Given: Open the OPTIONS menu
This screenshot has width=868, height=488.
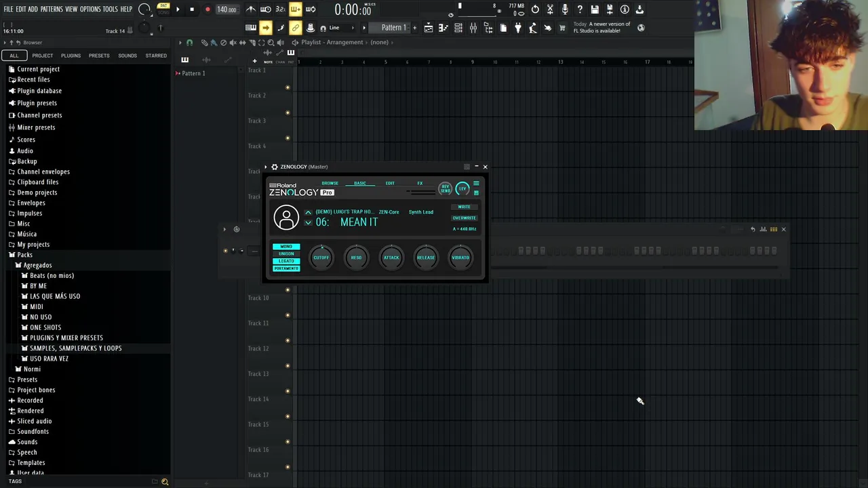Looking at the screenshot, I should (90, 9).
